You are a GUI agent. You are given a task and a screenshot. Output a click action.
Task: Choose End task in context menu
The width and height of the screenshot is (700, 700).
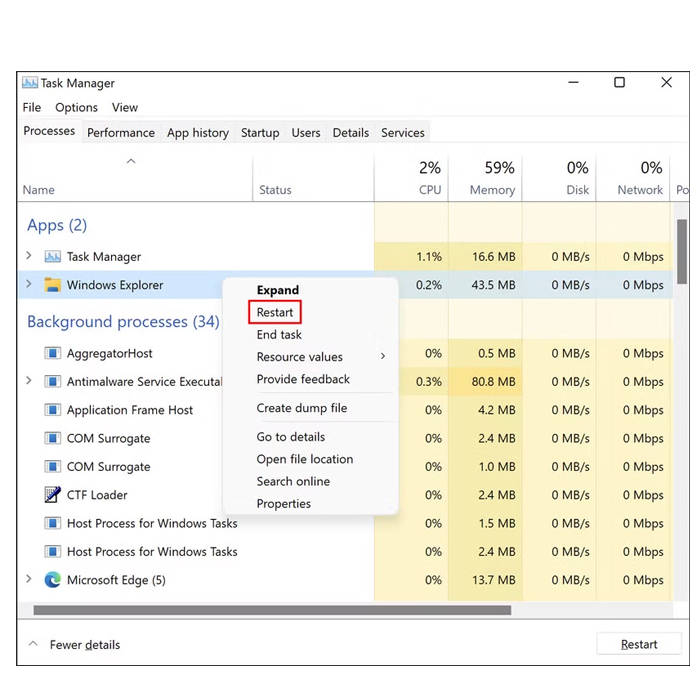click(279, 335)
